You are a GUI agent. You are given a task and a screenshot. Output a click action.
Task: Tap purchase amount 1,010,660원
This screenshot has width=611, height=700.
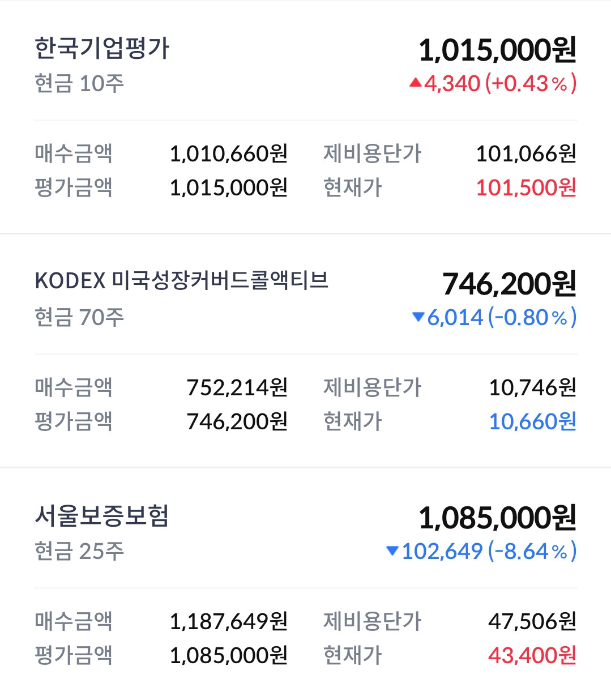pyautogui.click(x=229, y=153)
